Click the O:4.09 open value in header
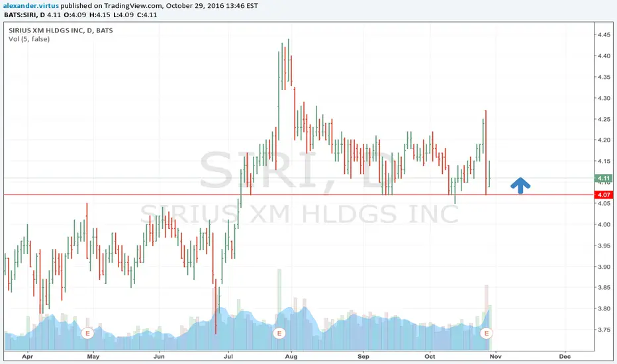Image resolution: width=617 pixels, height=364 pixels. (x=75, y=15)
